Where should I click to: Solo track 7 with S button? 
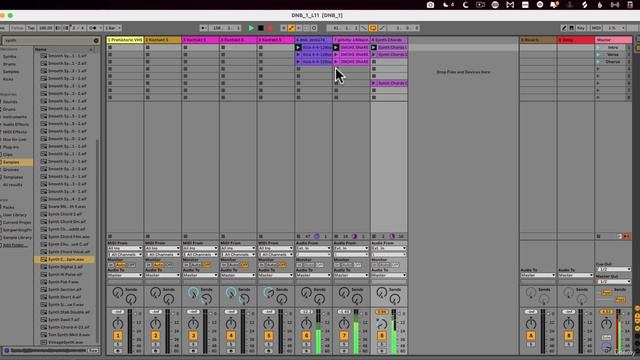tap(344, 345)
